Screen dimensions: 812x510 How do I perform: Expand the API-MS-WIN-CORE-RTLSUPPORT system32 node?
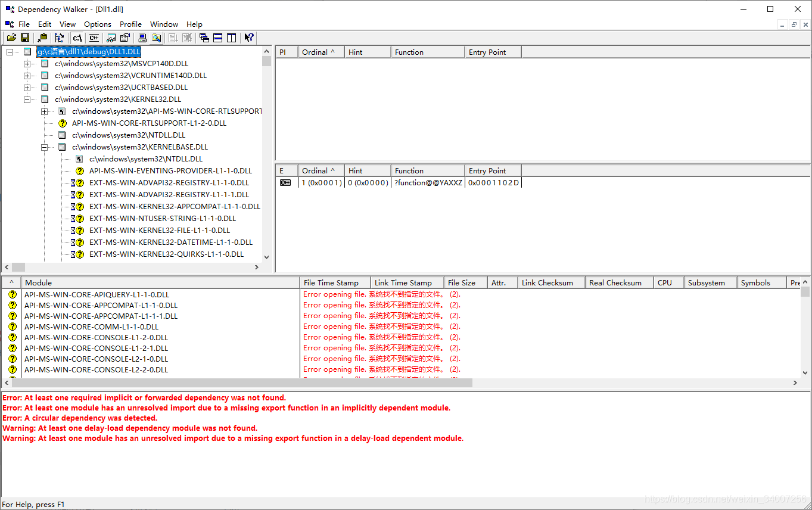point(44,111)
